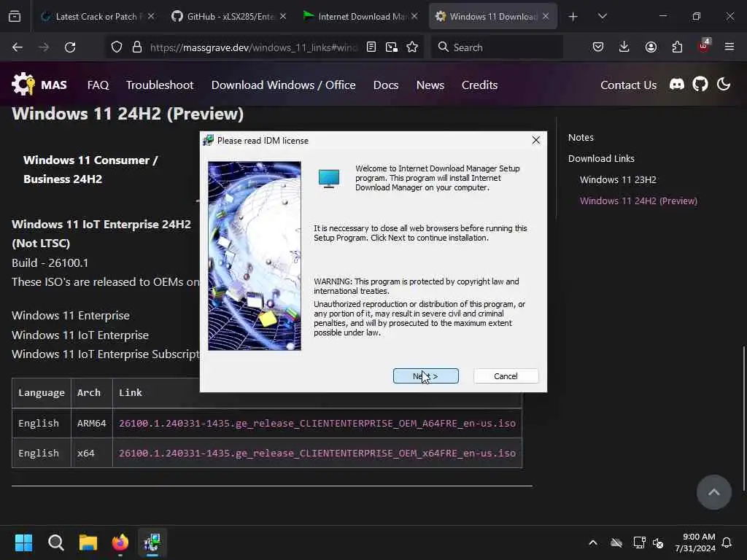
Task: Click the Contact Us link
Action: [628, 85]
